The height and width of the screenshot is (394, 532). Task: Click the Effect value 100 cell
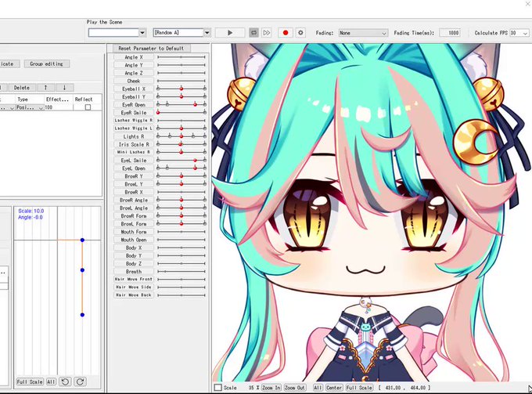(x=59, y=107)
